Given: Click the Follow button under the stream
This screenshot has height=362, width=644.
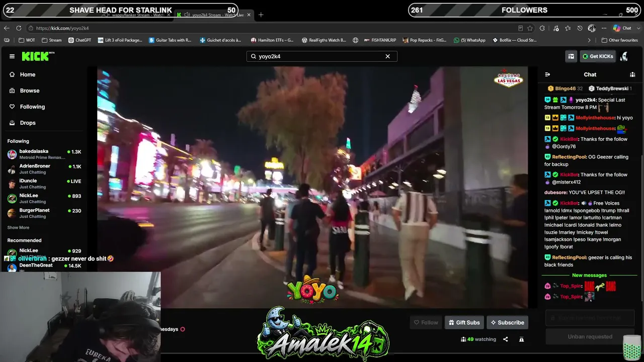Looking at the screenshot, I should [x=426, y=322].
